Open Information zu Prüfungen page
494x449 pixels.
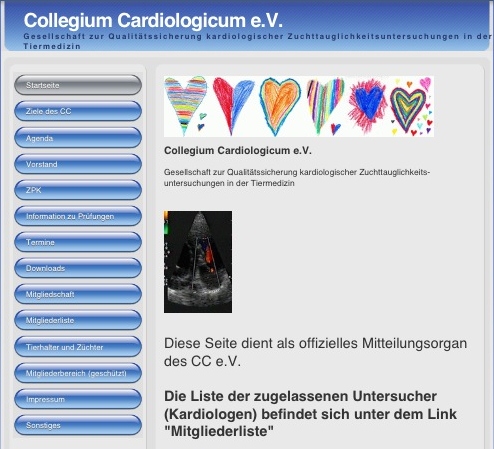pos(78,216)
